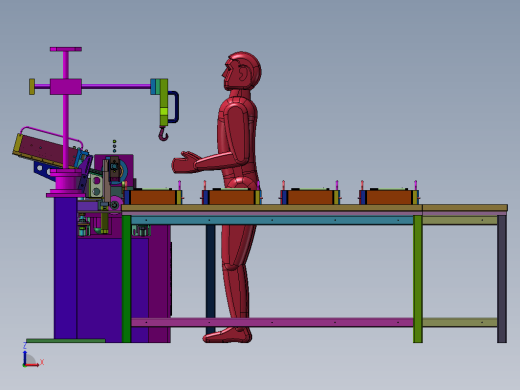Screen dimensions: 520x390
Task: Click the coordinate axis triad origin
Action: point(25,365)
